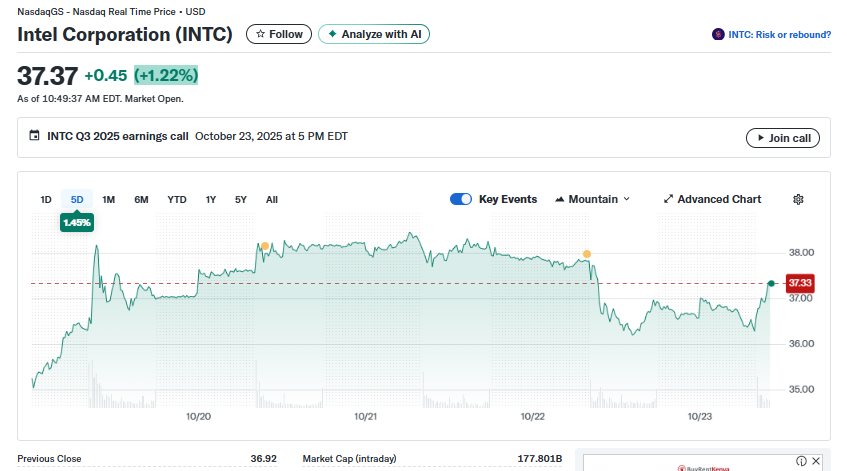Viewport: 847px width, 471px height.
Task: Select the 1Y time range
Action: coord(211,199)
